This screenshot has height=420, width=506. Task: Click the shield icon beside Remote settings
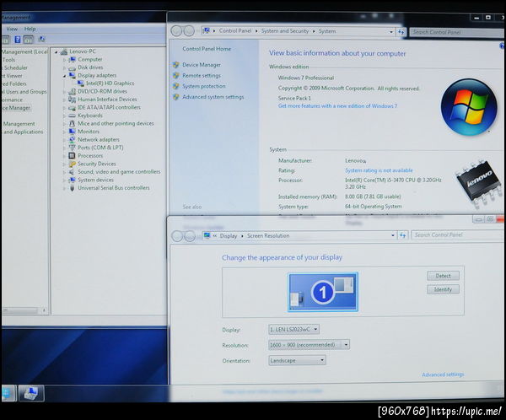(x=176, y=76)
